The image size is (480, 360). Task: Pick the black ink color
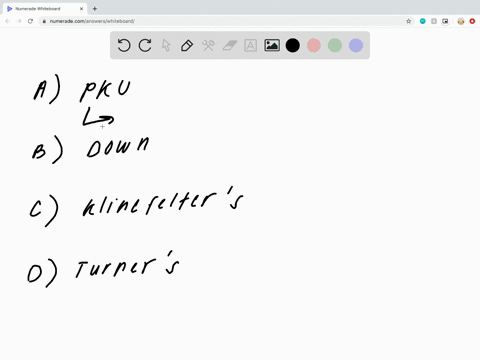point(293,45)
